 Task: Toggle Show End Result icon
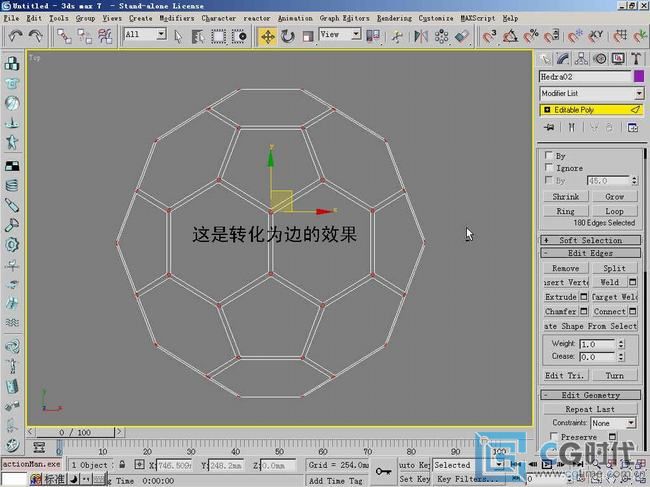coord(572,127)
